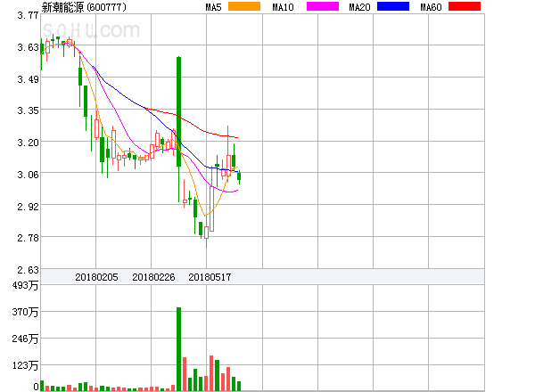The width and height of the screenshot is (535, 392).
Task: Click the 2.92 price axis label
Action: [28, 206]
